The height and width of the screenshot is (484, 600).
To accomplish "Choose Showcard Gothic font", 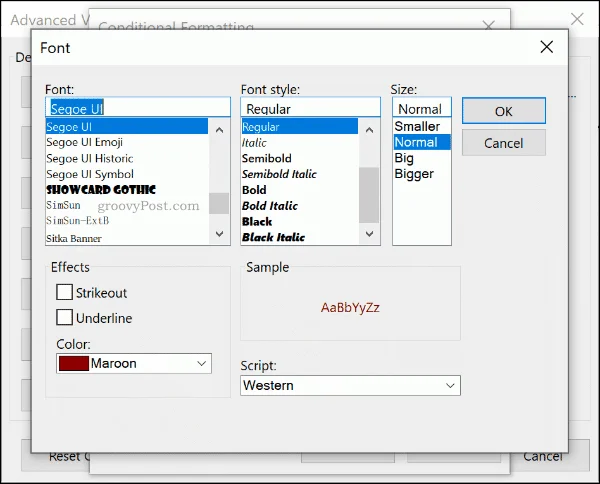I will pyautogui.click(x=127, y=189).
